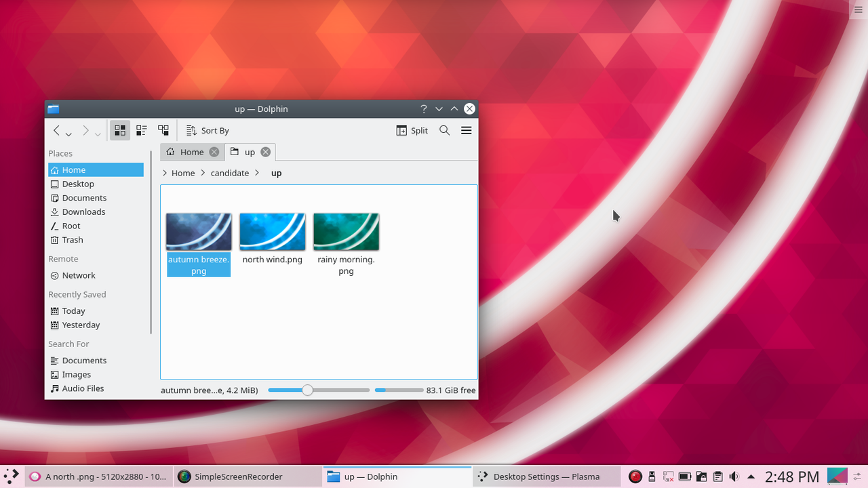Screen dimensions: 868x488
Task: Open Network under Remote
Action: [96, 275]
